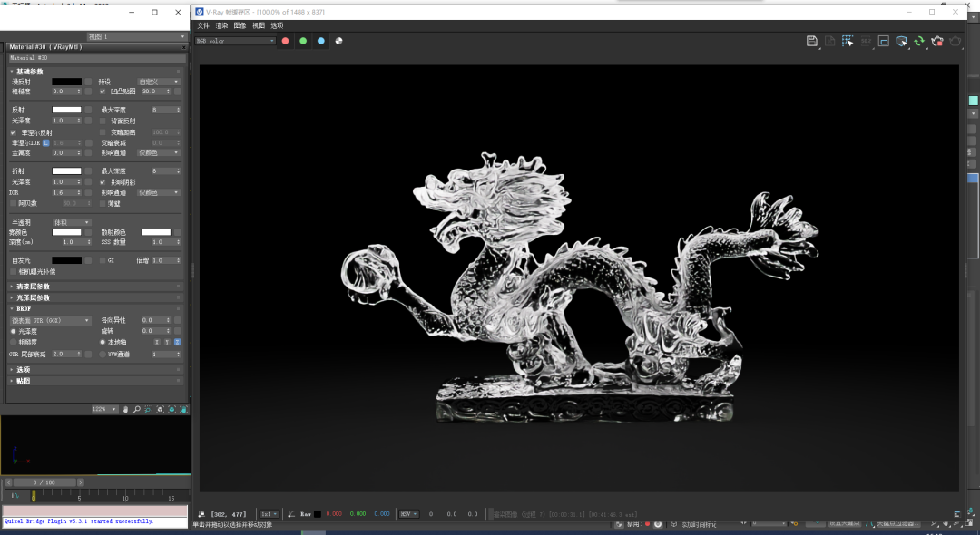This screenshot has width=980, height=535.
Task: Click the refresh render icon
Action: [918, 41]
